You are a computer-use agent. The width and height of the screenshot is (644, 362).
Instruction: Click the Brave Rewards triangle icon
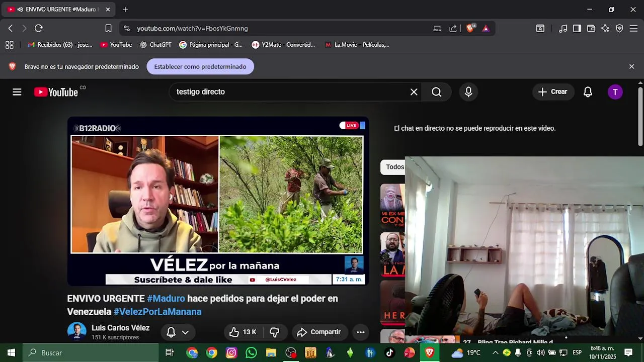pos(486,28)
